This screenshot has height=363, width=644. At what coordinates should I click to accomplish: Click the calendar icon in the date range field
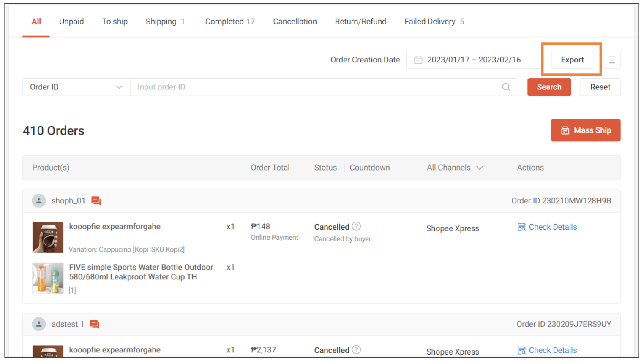[418, 60]
